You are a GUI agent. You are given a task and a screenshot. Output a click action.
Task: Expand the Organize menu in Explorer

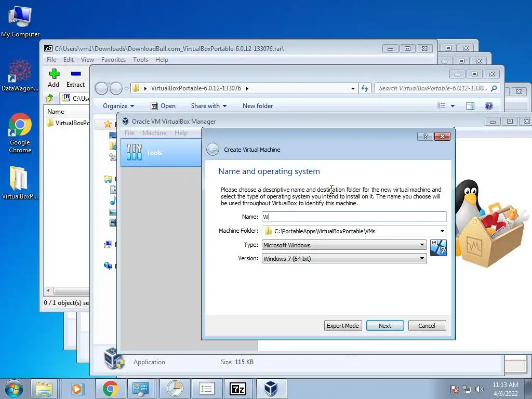pyautogui.click(x=118, y=106)
